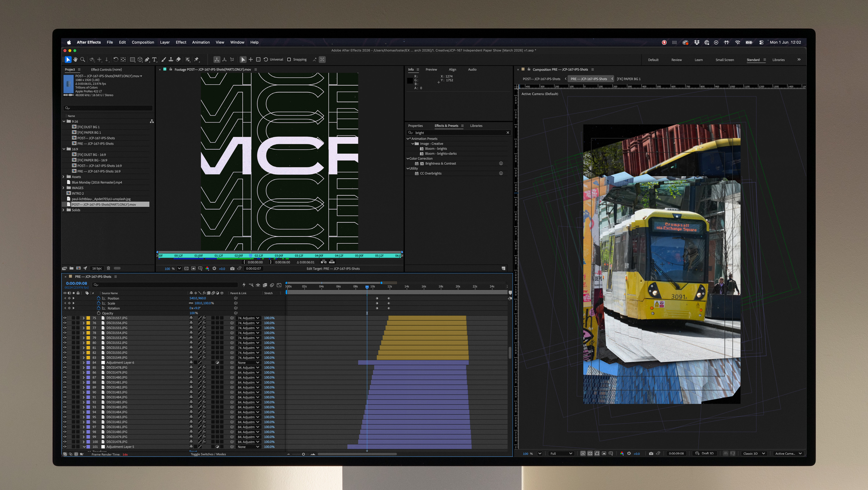This screenshot has width=868, height=490.
Task: Open the Classic 3D renderer dropdown
Action: point(754,453)
